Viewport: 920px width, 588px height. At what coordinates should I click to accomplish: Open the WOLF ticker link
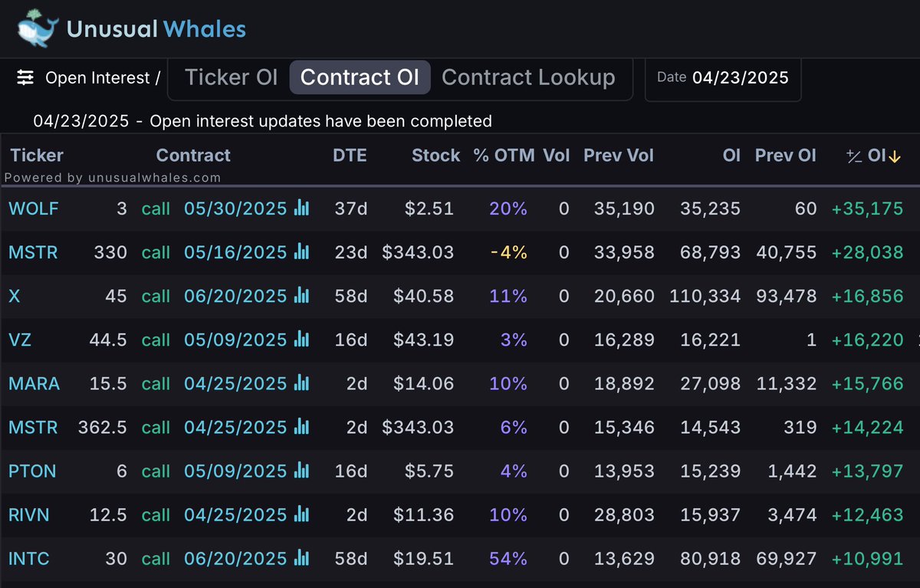[x=34, y=208]
